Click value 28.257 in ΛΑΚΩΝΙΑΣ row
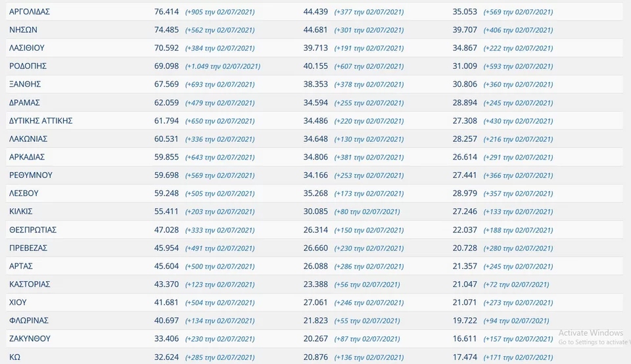 (465, 139)
